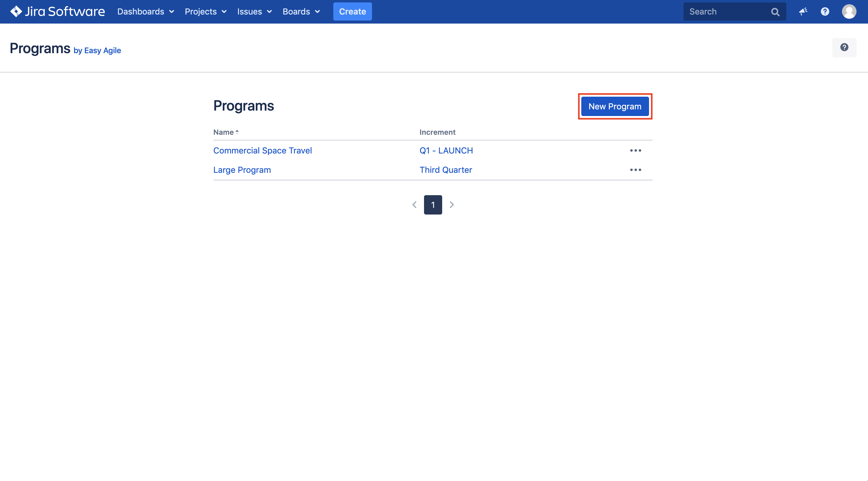
Task: Go to previous page arrow
Action: pyautogui.click(x=414, y=205)
